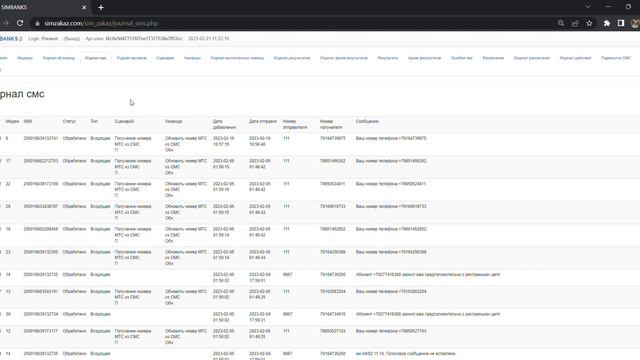Click the site lock icon in address bar

pyautogui.click(x=38, y=23)
